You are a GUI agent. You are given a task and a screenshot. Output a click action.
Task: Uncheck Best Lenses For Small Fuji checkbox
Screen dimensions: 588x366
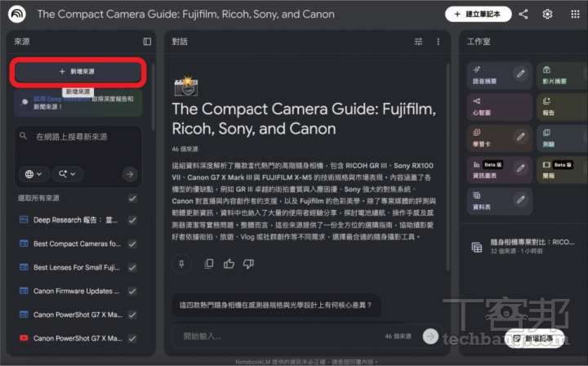[x=132, y=267]
